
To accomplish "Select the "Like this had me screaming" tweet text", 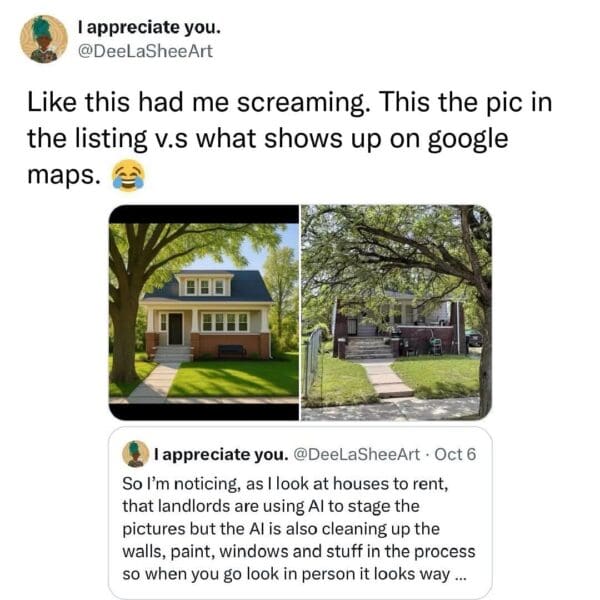I will tap(290, 139).
